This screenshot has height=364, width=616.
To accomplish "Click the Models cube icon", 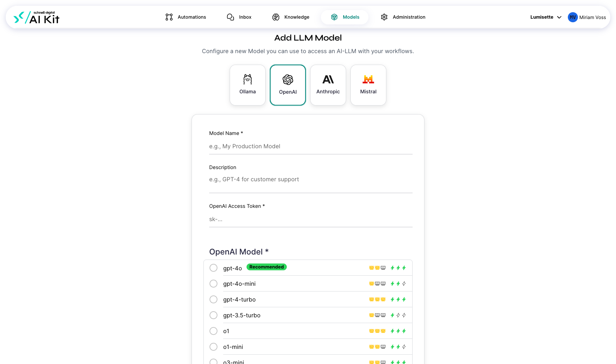I will tap(334, 17).
